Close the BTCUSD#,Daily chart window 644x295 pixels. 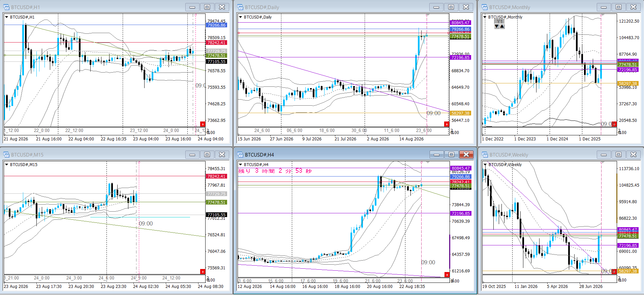tap(466, 7)
